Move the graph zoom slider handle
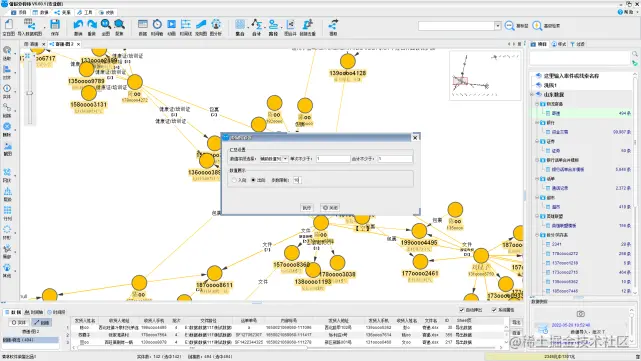The width and height of the screenshot is (641, 361). [x=29, y=93]
